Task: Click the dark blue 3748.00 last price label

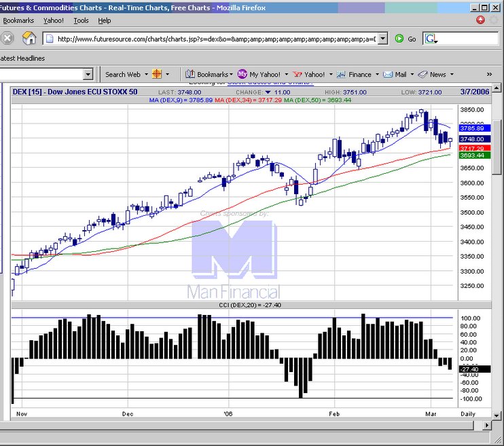Action: 475,138
